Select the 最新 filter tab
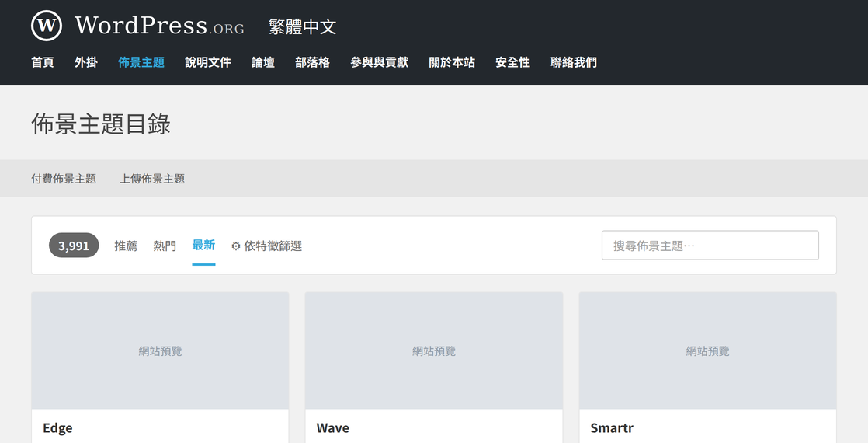The width and height of the screenshot is (868, 443). click(x=203, y=245)
